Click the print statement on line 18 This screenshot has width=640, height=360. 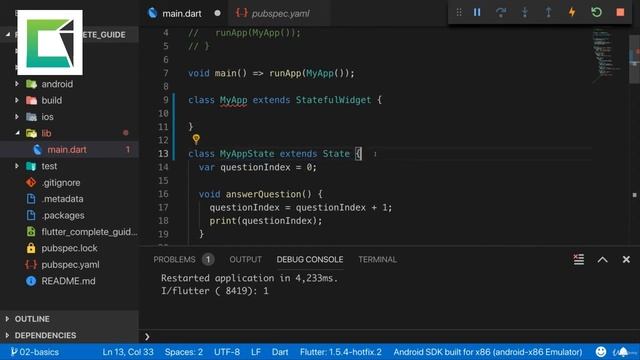266,221
